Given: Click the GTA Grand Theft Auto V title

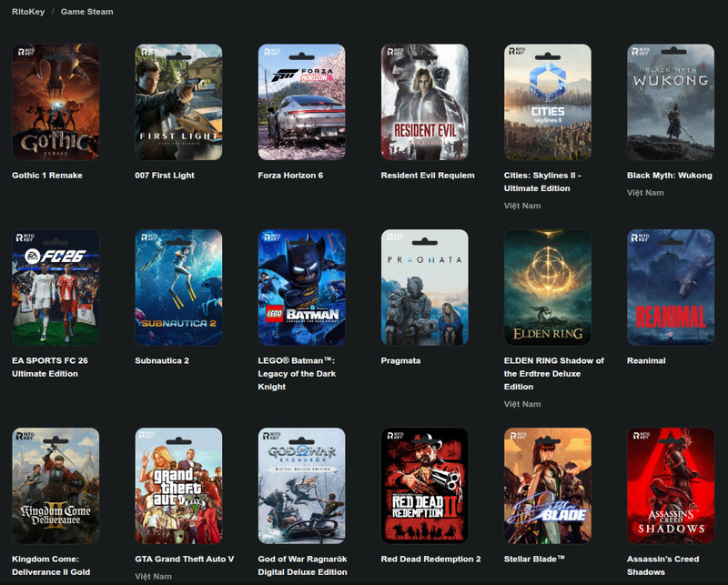Looking at the screenshot, I should point(185,559).
